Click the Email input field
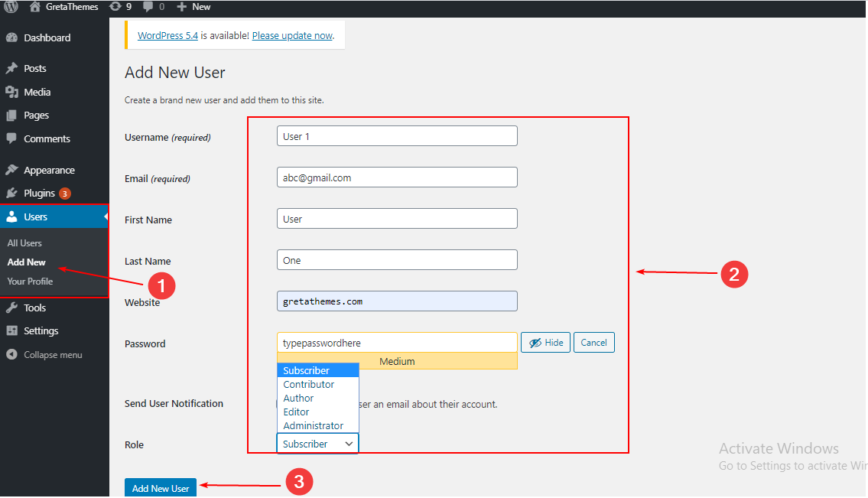The height and width of the screenshot is (498, 868). click(x=397, y=177)
